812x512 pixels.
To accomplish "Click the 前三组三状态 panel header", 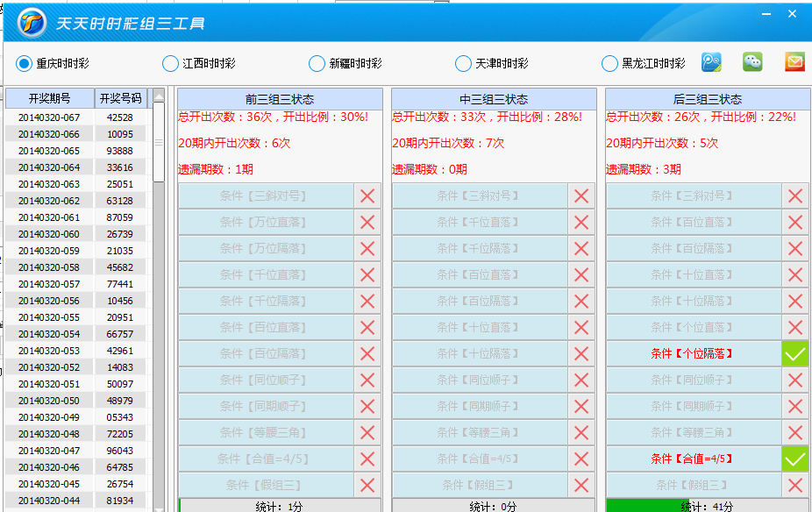I will click(280, 98).
